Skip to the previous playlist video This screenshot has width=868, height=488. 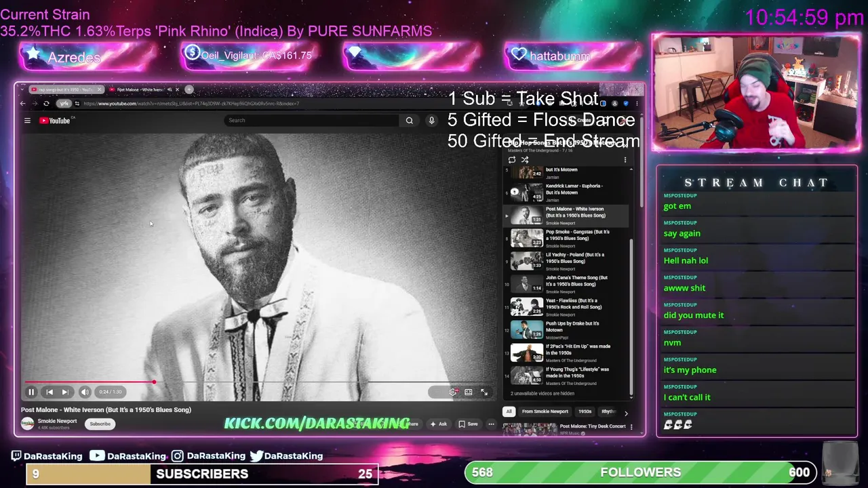[x=49, y=392]
